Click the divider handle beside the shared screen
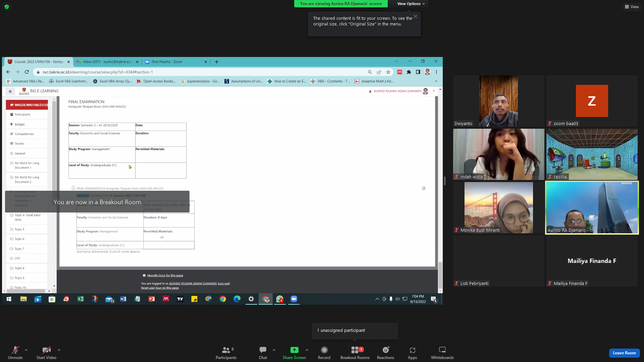 point(445,181)
